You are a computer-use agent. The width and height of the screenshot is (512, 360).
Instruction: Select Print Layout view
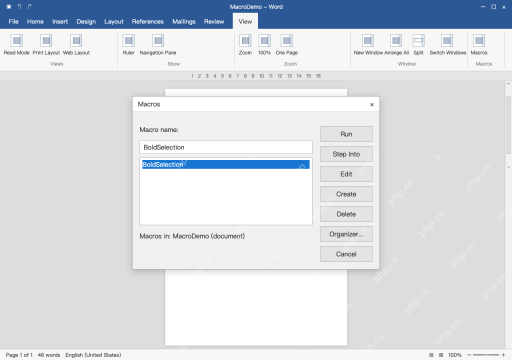pos(46,45)
